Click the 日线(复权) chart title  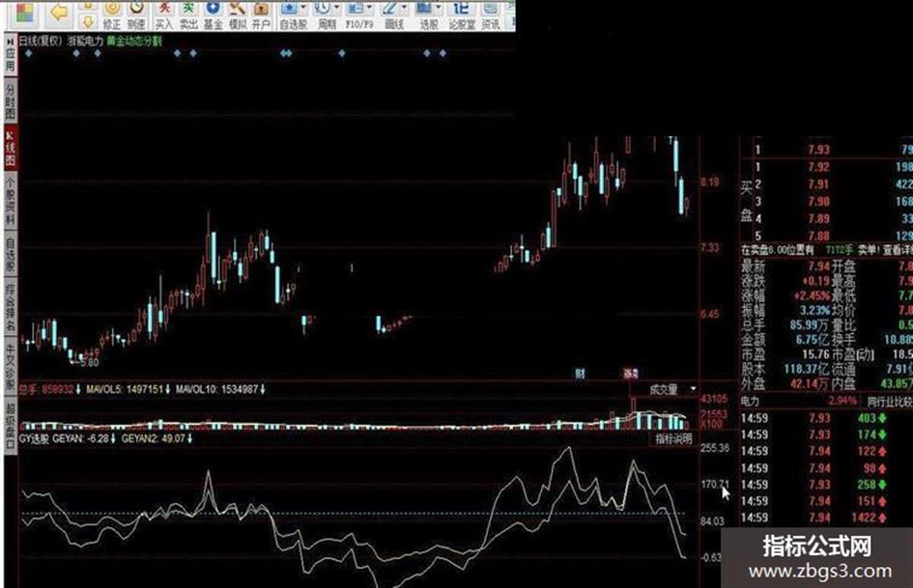(41, 41)
